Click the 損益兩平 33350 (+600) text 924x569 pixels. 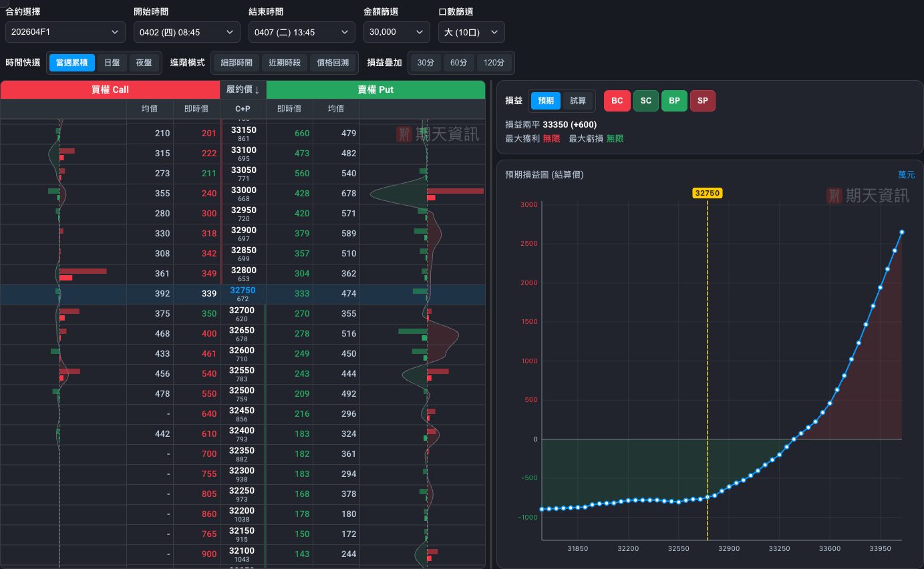[x=551, y=125]
